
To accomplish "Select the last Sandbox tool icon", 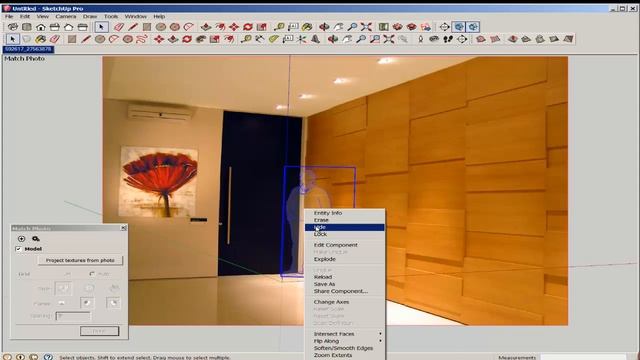I will (568, 39).
